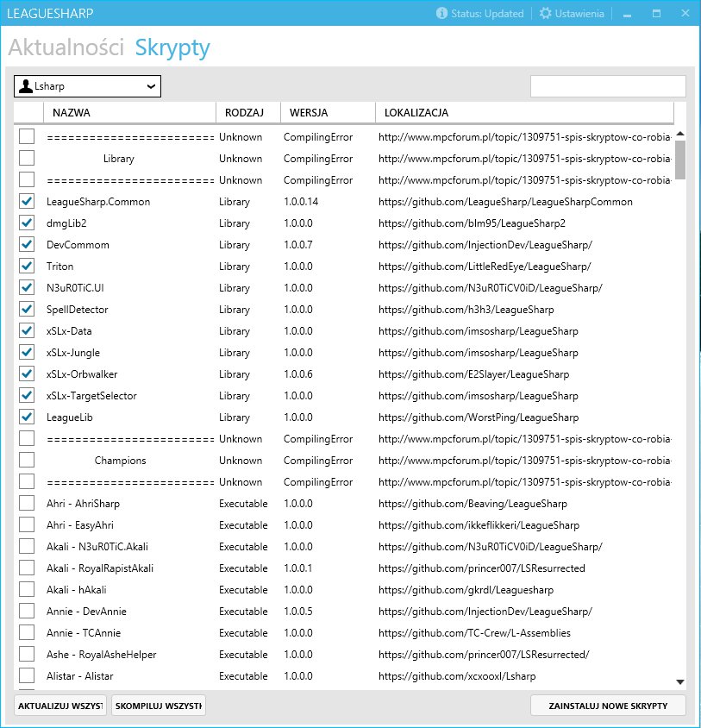Expand the Lsharp profile dropdown arrow

tap(151, 86)
